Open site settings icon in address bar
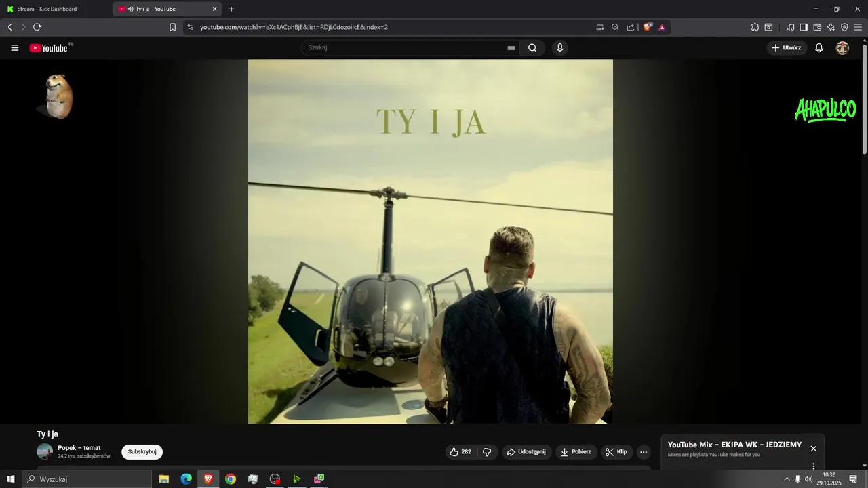868x488 pixels. 190,27
